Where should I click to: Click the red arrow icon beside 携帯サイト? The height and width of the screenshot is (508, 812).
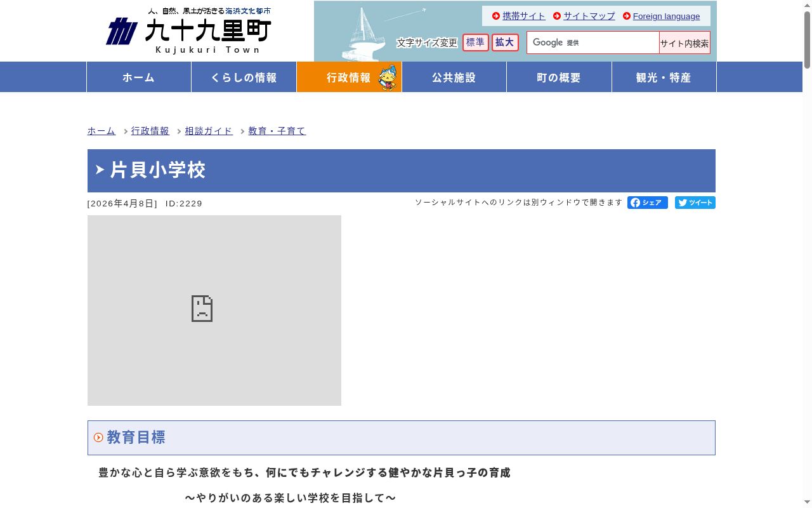(496, 16)
